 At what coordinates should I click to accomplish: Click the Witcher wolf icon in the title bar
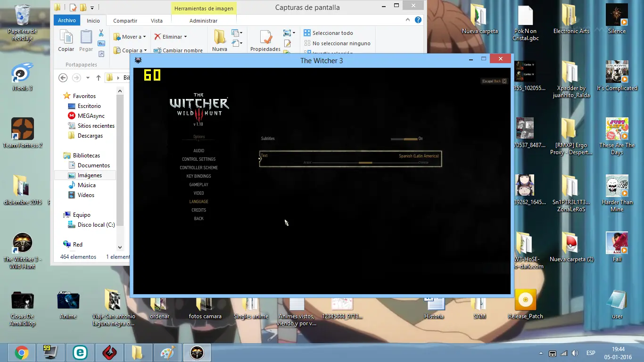click(138, 60)
